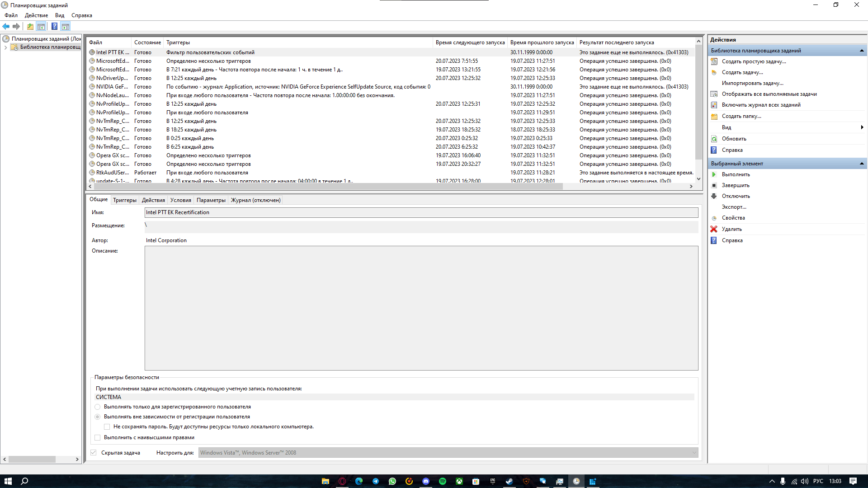Image resolution: width=868 pixels, height=488 pixels.
Task: Select RtkAudUSer task row
Action: [x=391, y=173]
